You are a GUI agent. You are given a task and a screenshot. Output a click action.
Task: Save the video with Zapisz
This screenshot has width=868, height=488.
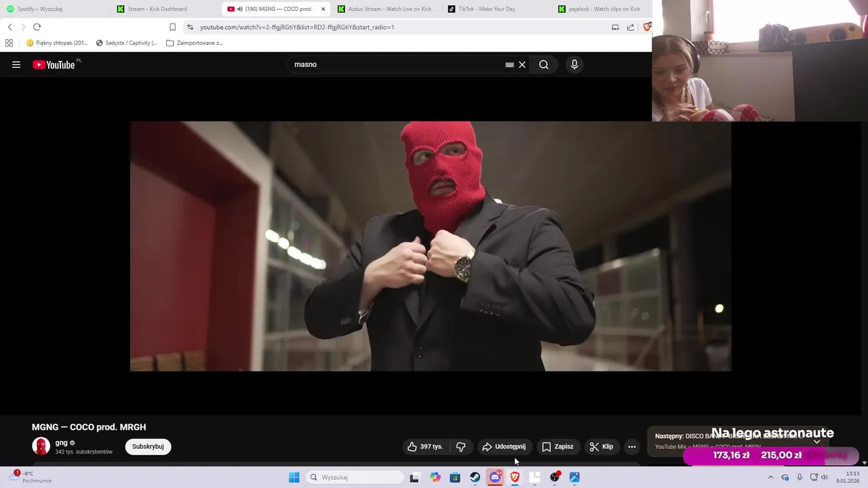pos(557,447)
